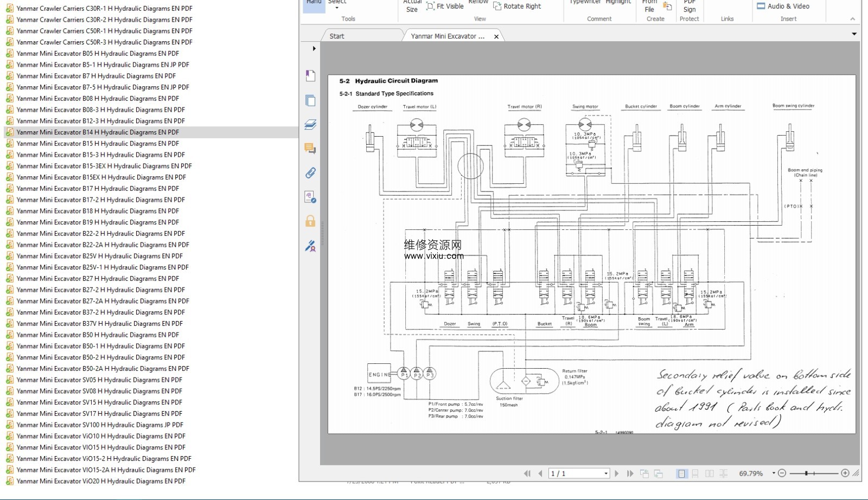Click the Audio & Video button
Viewport: 868px width, 500px height.
783,7
